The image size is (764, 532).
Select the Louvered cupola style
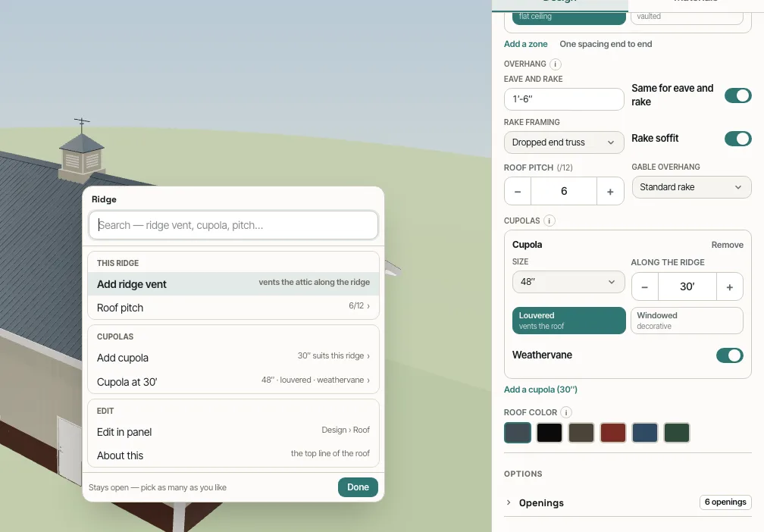(568, 321)
